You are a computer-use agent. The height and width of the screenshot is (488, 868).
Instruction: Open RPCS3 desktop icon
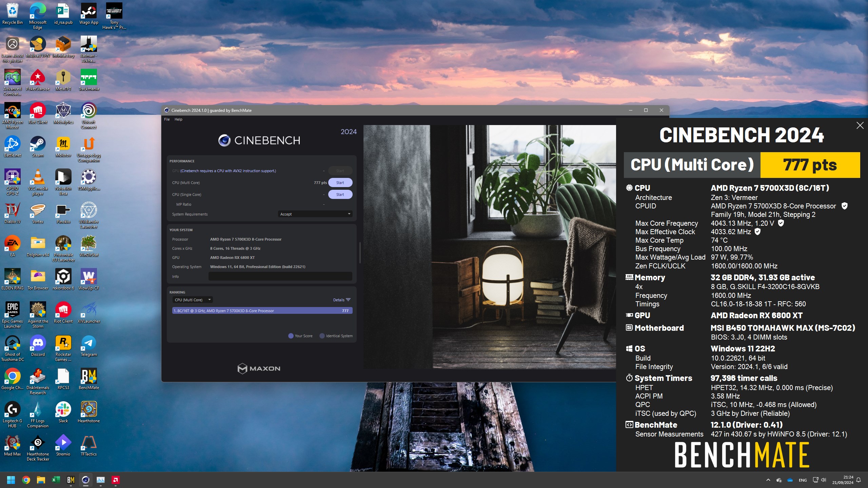click(63, 379)
